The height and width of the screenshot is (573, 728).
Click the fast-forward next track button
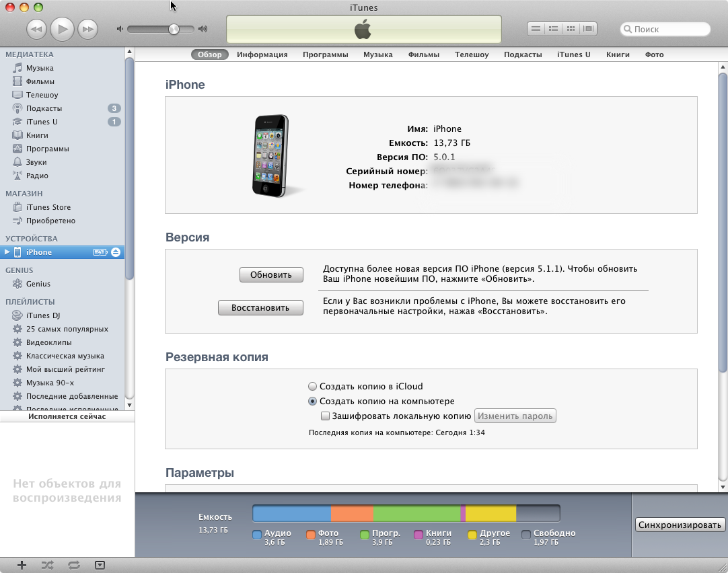pos(87,29)
